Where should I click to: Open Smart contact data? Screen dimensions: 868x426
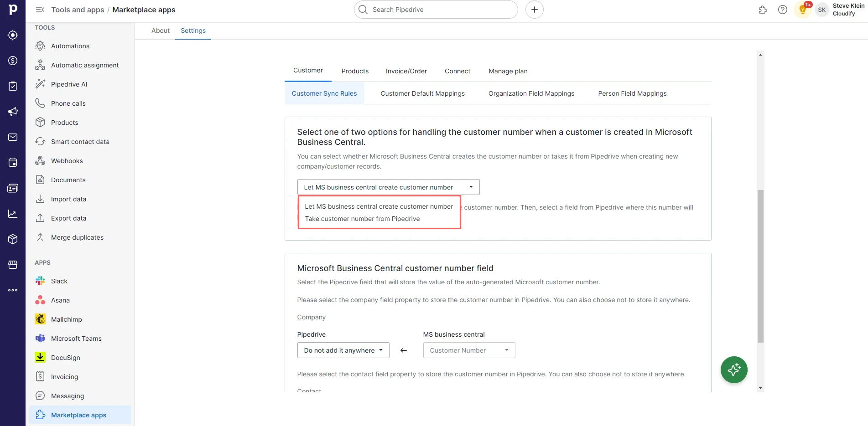coord(80,142)
